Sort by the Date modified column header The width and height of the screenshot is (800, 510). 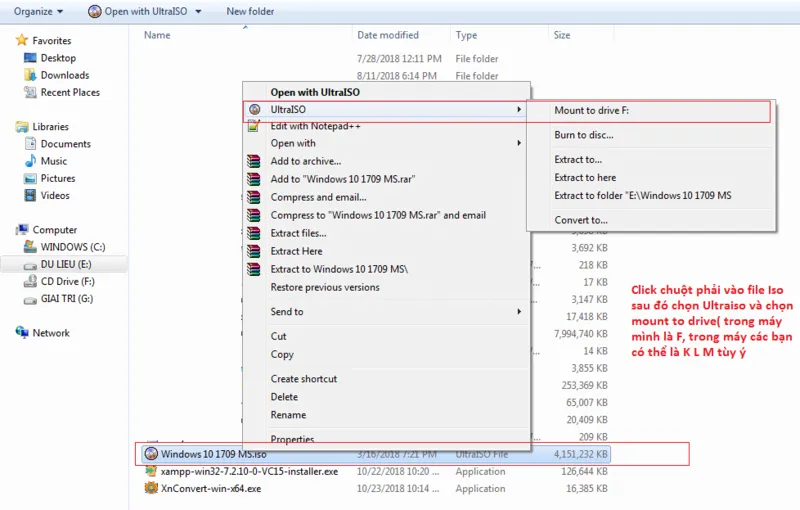(x=388, y=35)
